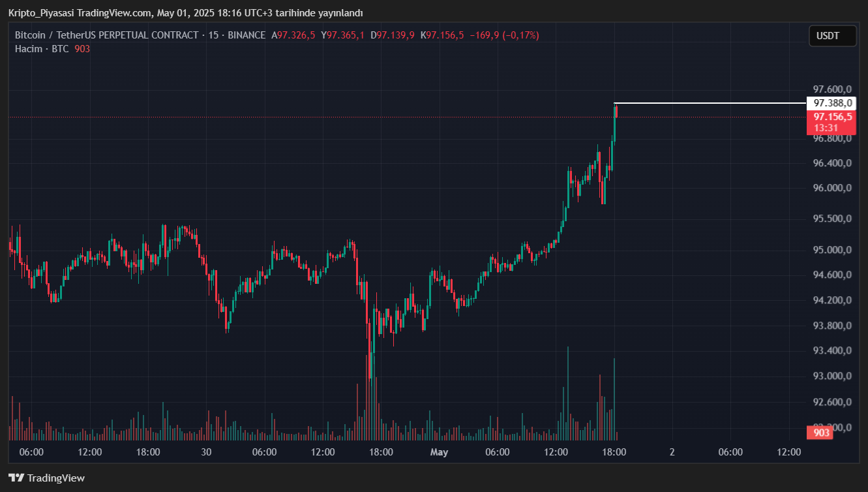Click the 2 date label on time axis

click(x=672, y=452)
